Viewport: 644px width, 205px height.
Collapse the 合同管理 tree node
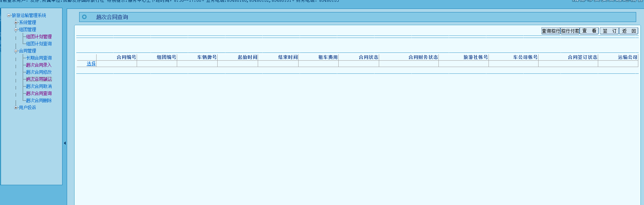click(16, 51)
